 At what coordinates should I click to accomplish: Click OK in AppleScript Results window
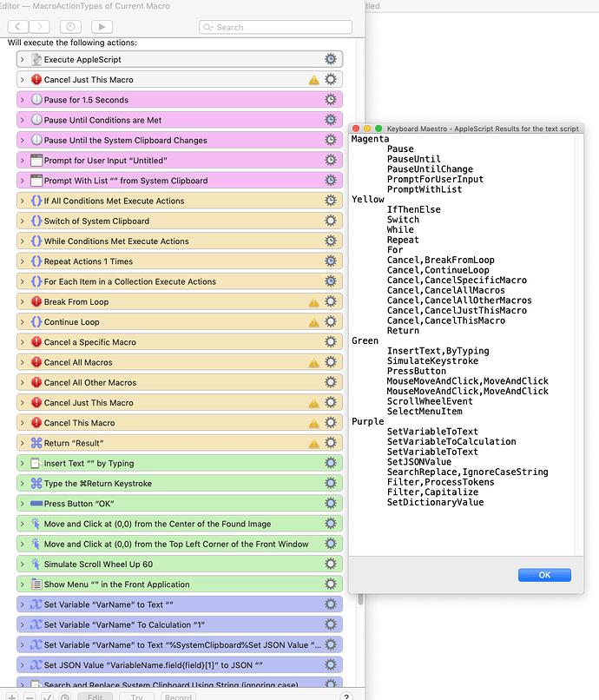coord(544,575)
